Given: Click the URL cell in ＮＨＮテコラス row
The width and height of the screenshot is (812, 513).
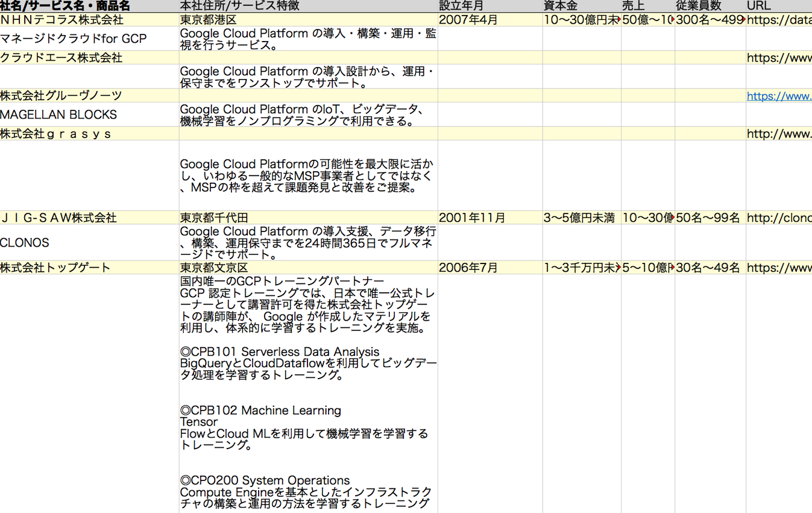Looking at the screenshot, I should click(x=779, y=20).
